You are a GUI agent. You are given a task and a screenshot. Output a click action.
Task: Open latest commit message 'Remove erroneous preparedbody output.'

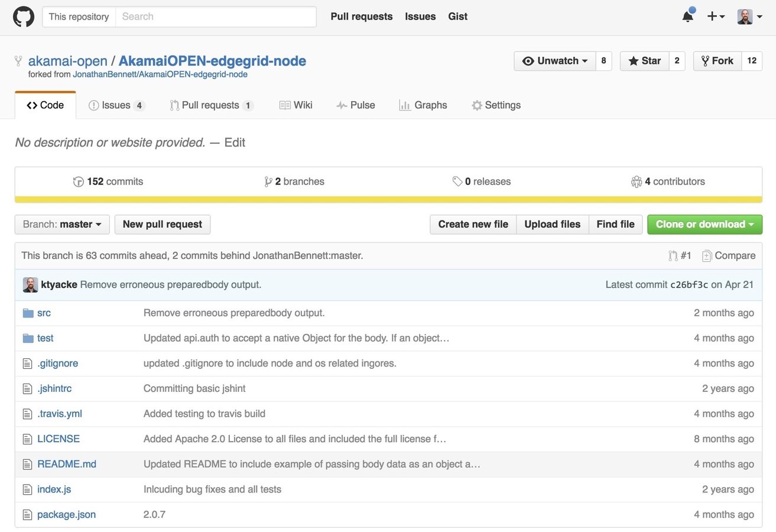171,284
